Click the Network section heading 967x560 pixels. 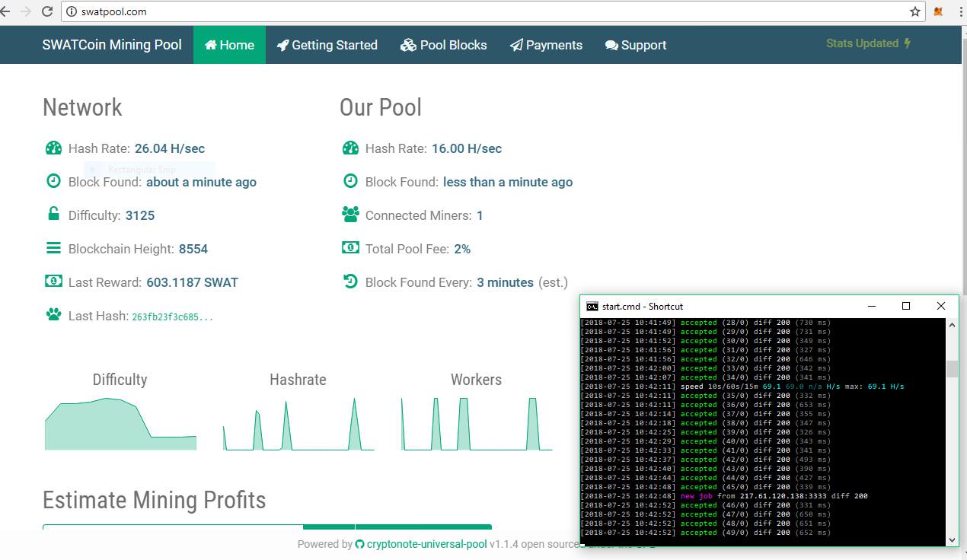coord(82,107)
